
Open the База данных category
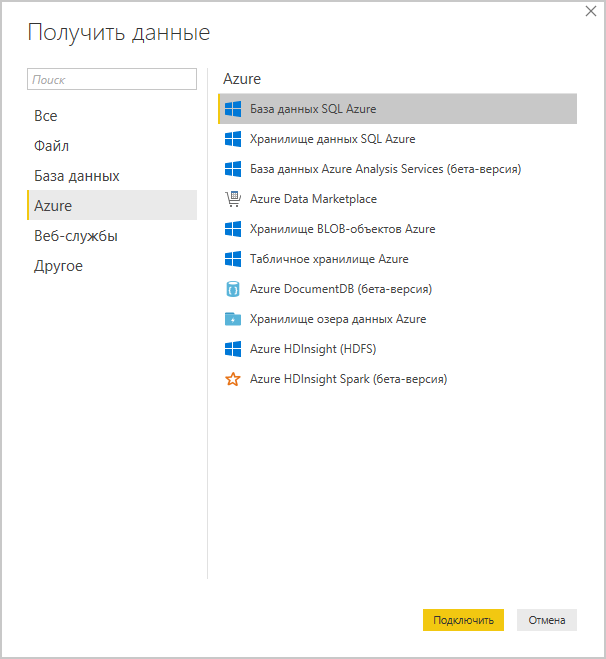click(112, 176)
